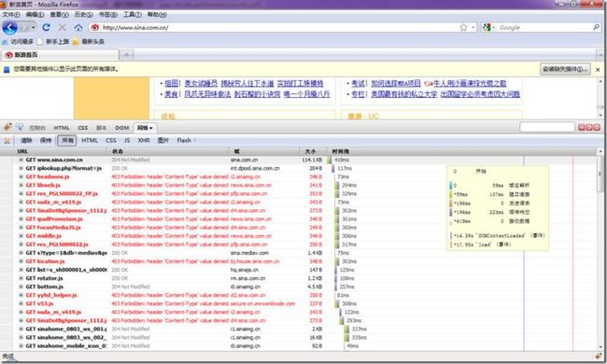Expand the GET rotator.js request

(x=21, y=278)
